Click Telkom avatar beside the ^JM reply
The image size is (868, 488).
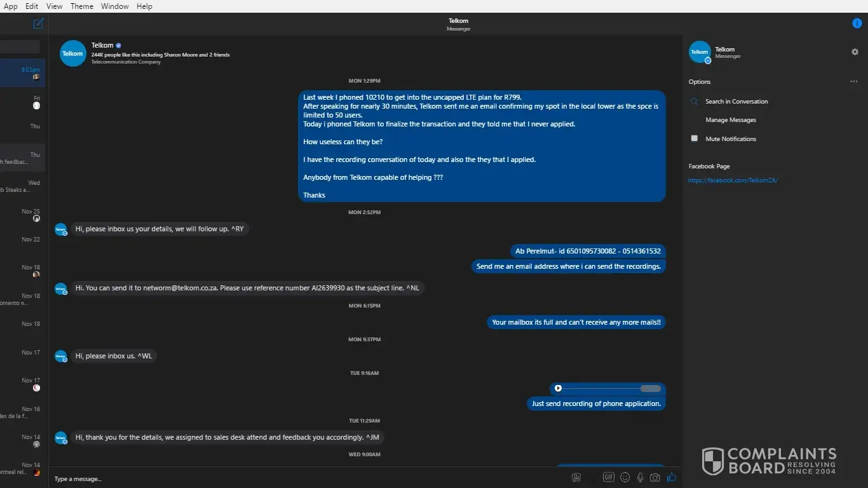[61, 438]
